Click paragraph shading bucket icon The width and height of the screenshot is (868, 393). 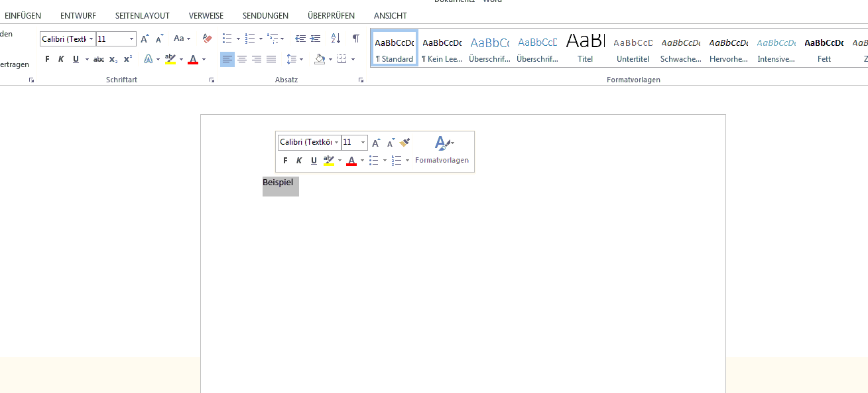320,59
